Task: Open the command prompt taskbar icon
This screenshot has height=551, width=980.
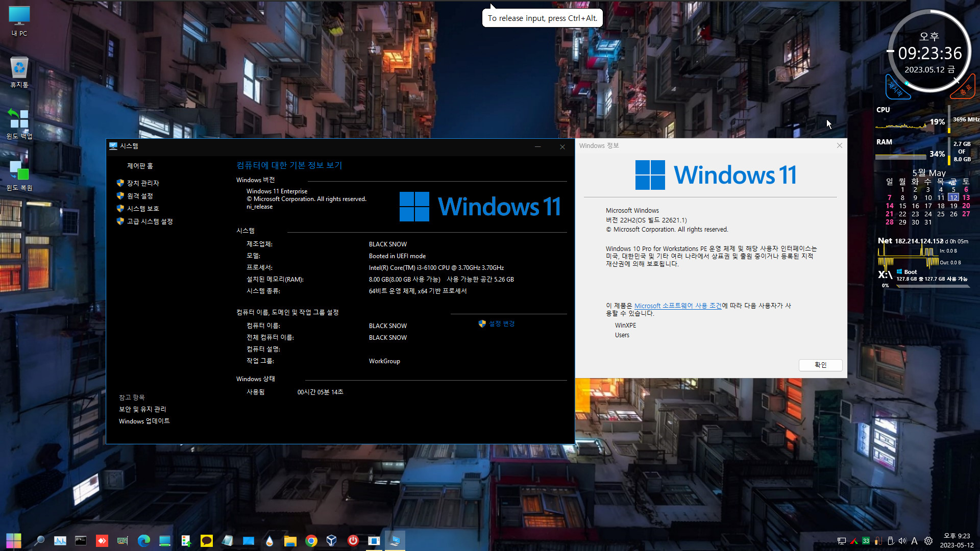Action: tap(81, 540)
